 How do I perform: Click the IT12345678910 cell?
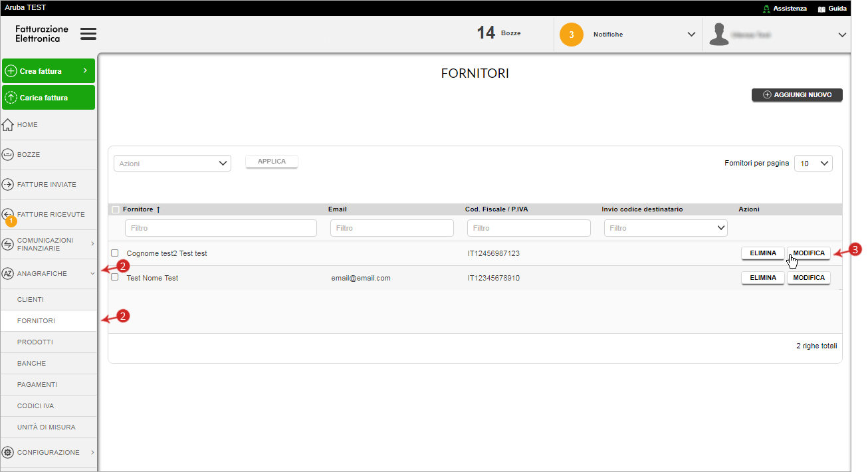pyautogui.click(x=494, y=278)
